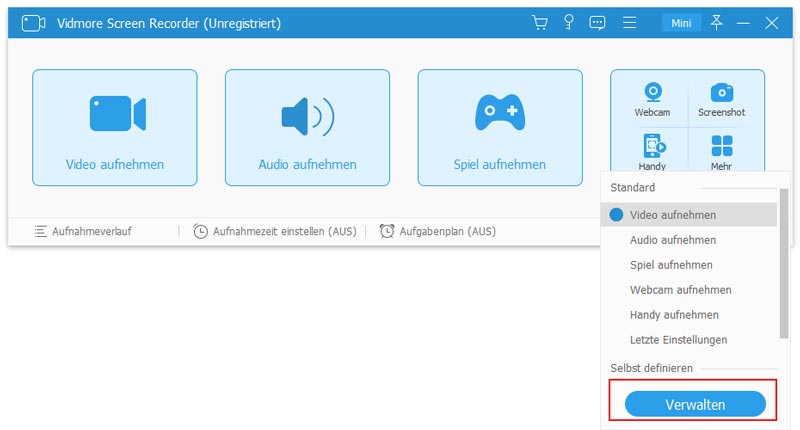
Task: Start Video aufnehmen recorder card
Action: click(115, 128)
